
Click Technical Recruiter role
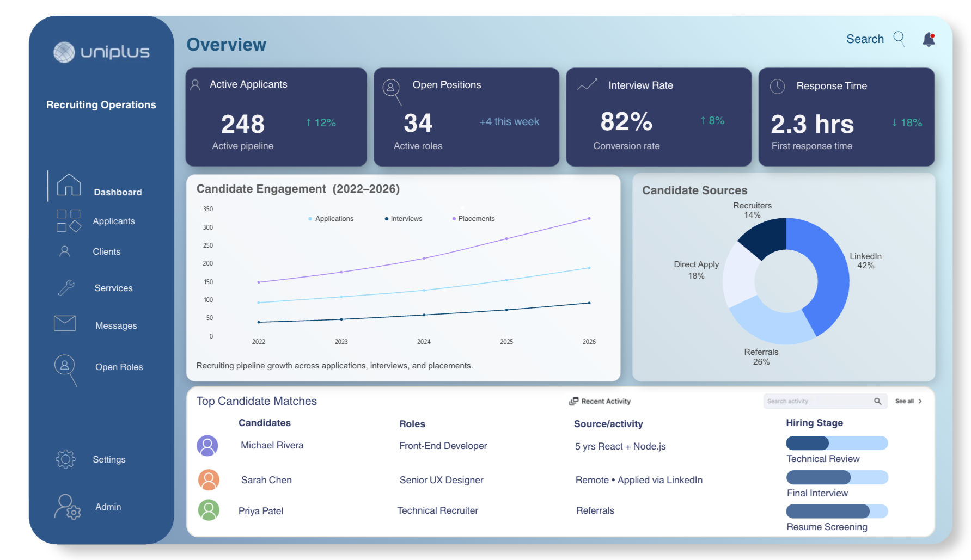437,510
